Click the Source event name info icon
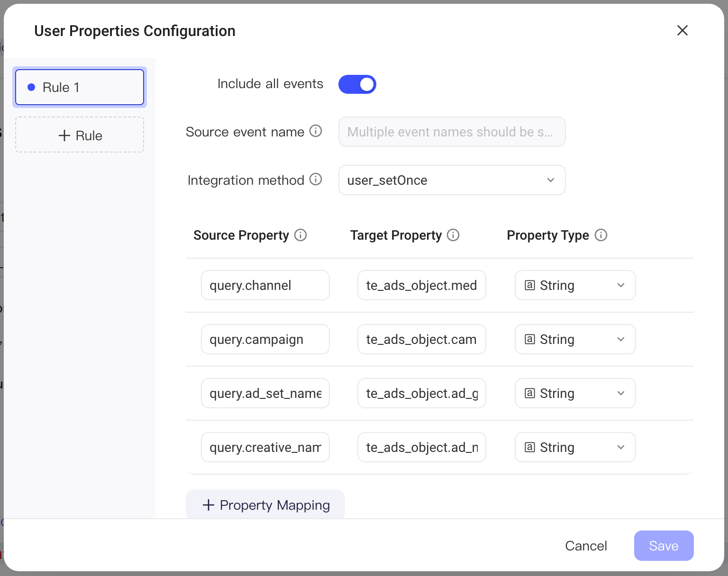This screenshot has height=576, width=728. [316, 131]
